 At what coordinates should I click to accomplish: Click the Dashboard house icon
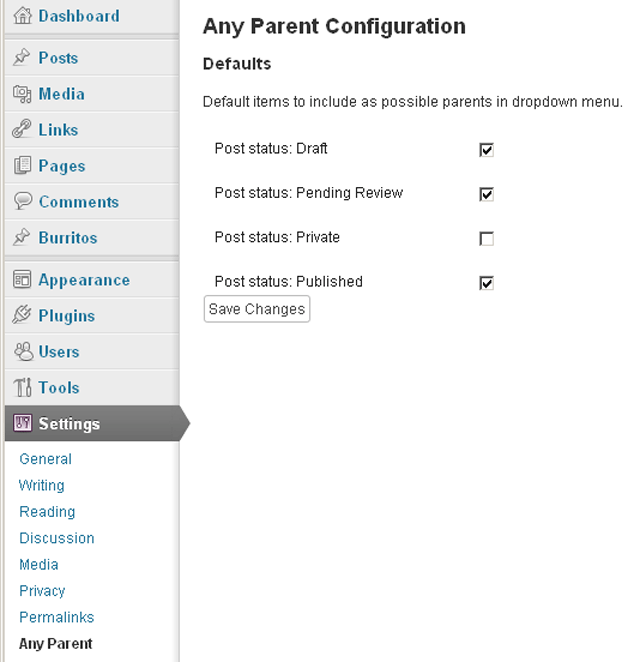point(22,16)
